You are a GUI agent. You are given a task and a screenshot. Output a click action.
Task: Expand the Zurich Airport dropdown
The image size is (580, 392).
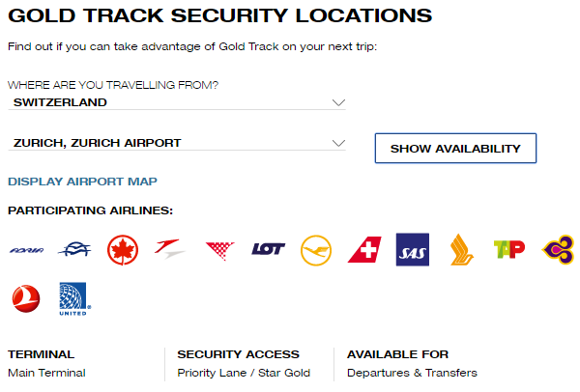(x=174, y=143)
